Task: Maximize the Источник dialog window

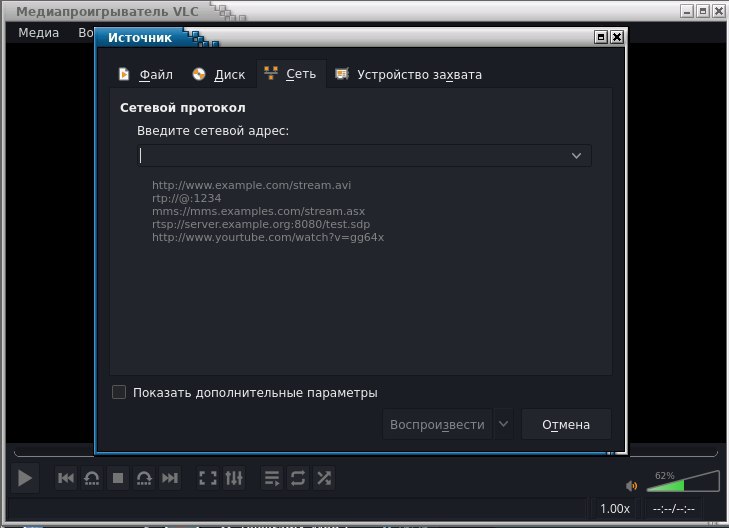Action: click(601, 37)
